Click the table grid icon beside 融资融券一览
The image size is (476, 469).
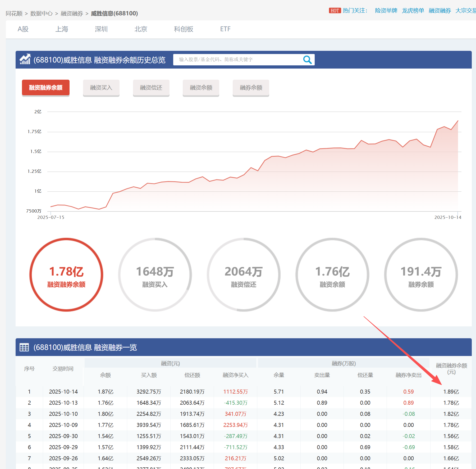click(x=24, y=347)
